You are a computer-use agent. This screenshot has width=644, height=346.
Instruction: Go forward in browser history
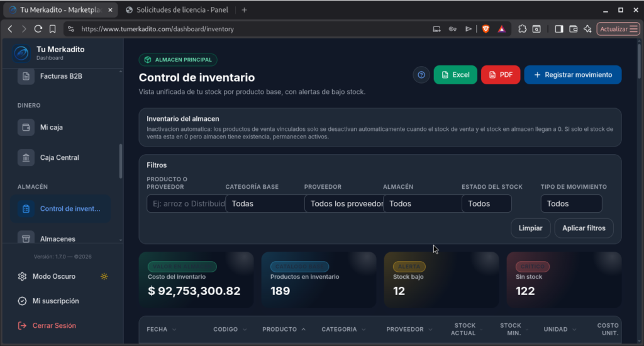pos(24,29)
